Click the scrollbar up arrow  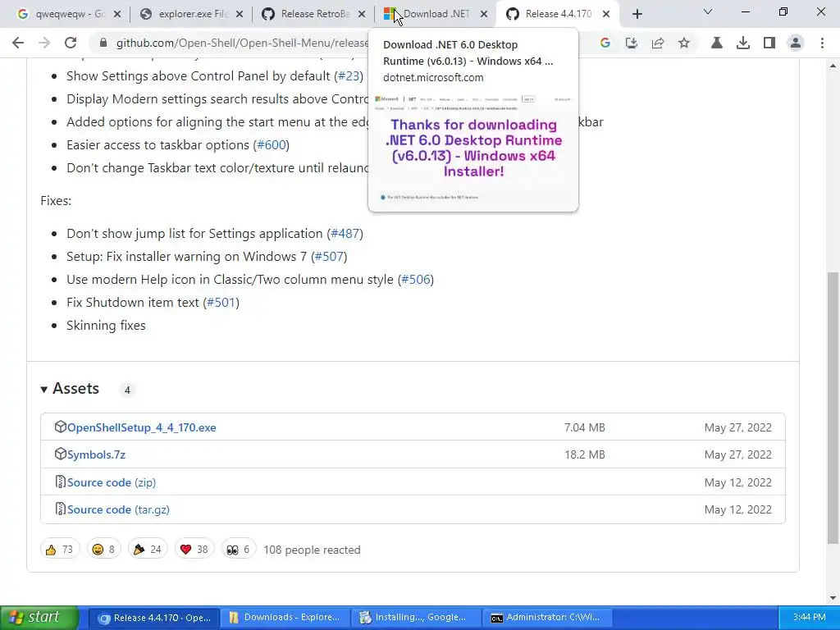[833, 66]
